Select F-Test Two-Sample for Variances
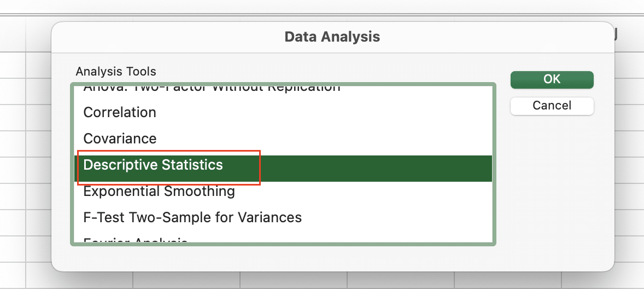The width and height of the screenshot is (644, 289). click(x=192, y=217)
